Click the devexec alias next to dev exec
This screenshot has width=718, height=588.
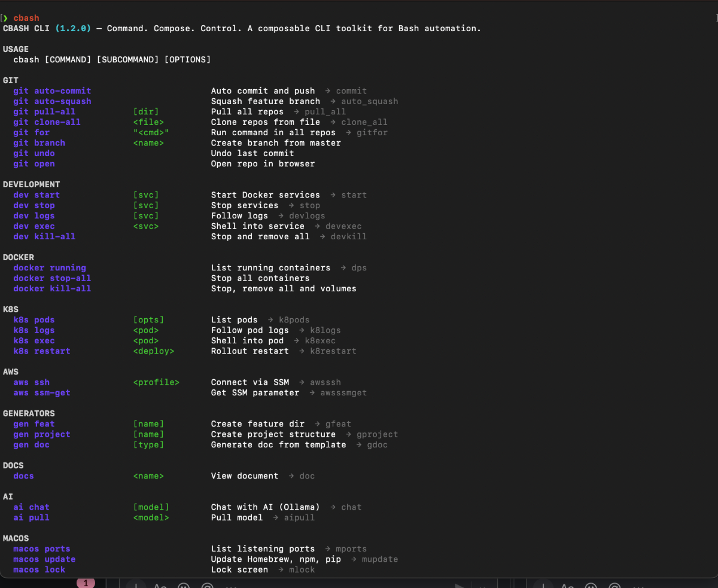(344, 226)
